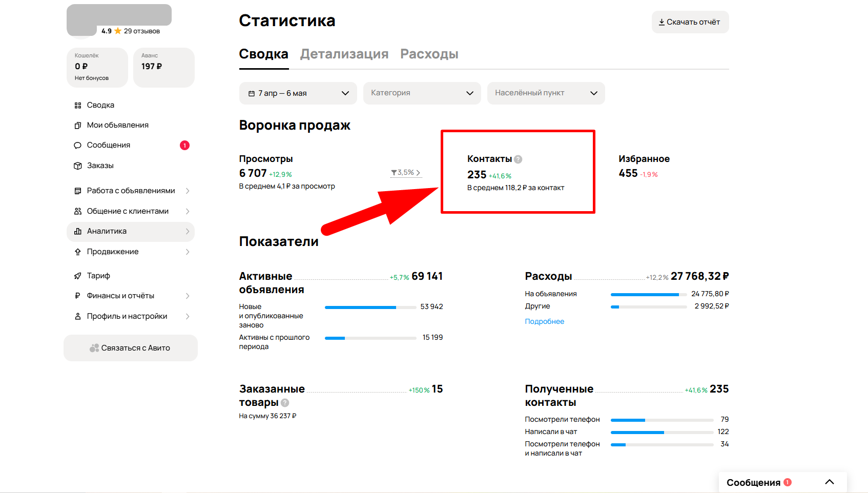Click the question mark beside Заказанные товары
Image resolution: width=868 pixels, height=493 pixels.
click(285, 403)
